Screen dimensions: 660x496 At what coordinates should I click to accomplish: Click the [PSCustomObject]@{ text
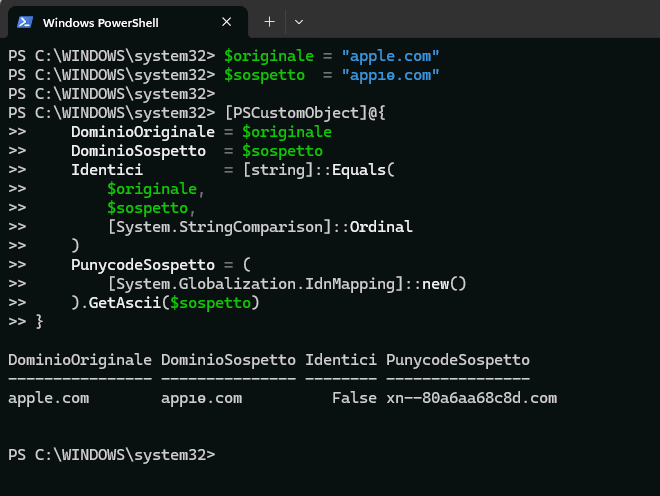(x=305, y=113)
